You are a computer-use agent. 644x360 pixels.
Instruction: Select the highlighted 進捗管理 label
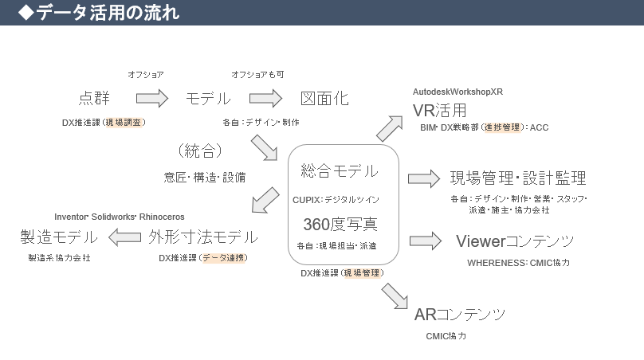pos(504,127)
